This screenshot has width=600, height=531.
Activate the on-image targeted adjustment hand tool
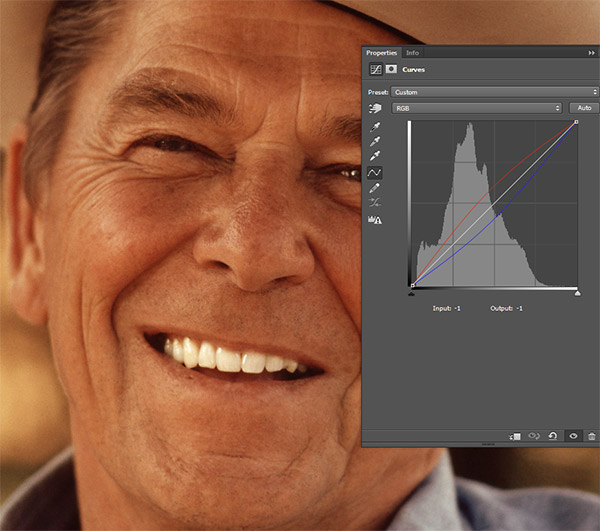click(375, 109)
